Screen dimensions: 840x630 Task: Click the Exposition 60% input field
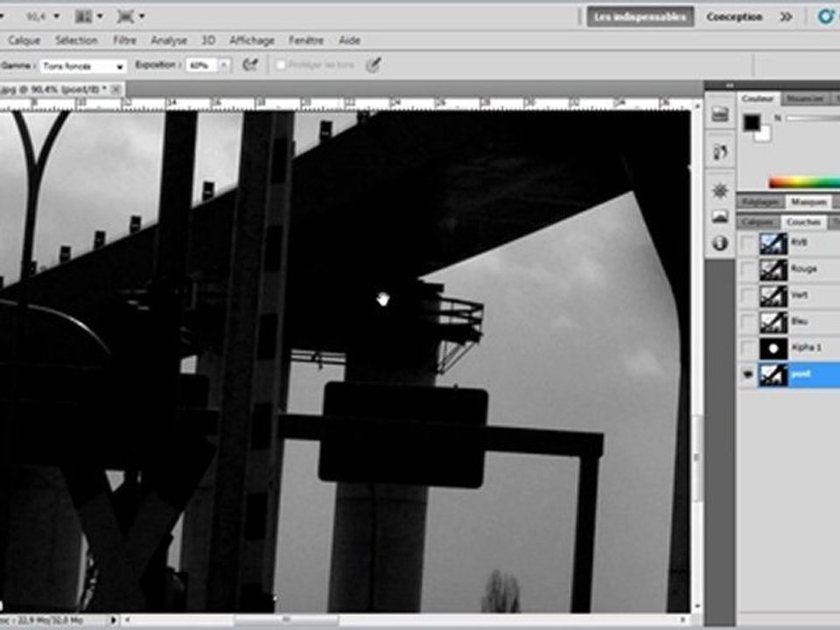202,66
